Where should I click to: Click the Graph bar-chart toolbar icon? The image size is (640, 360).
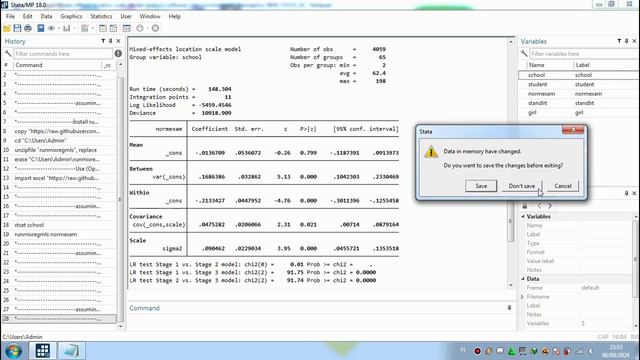[67, 28]
